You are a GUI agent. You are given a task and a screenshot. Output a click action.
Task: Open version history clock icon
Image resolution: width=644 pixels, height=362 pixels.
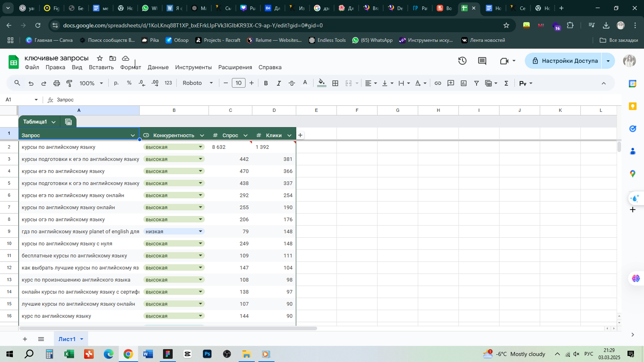(462, 61)
